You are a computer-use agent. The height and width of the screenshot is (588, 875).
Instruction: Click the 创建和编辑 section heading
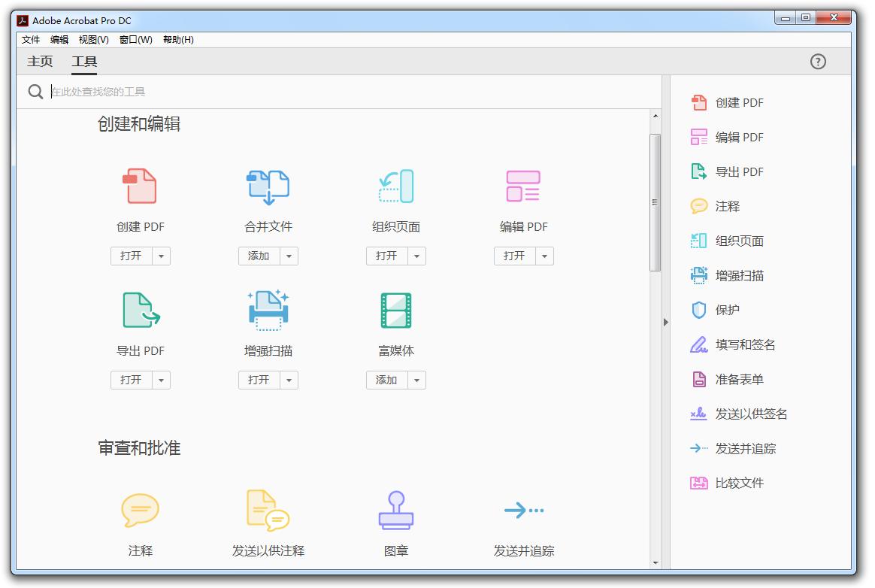pos(139,124)
